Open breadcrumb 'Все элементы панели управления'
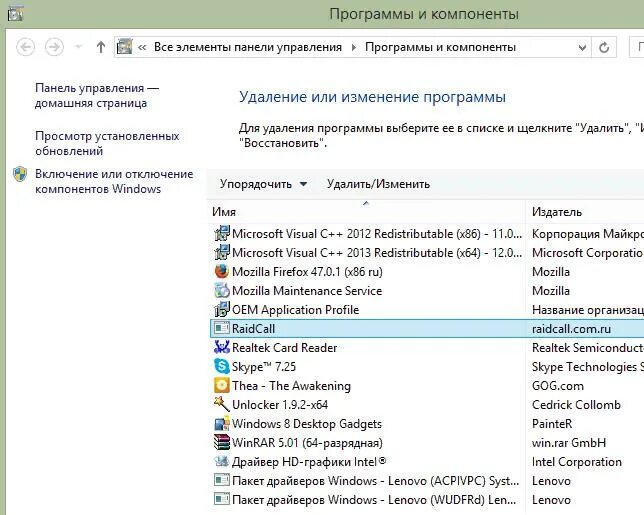 tap(248, 47)
